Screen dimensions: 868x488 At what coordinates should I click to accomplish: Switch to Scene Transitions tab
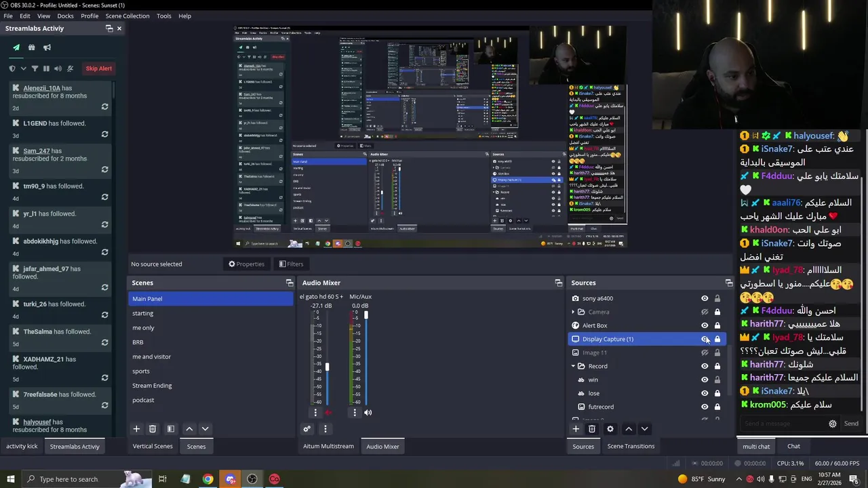[x=631, y=446]
